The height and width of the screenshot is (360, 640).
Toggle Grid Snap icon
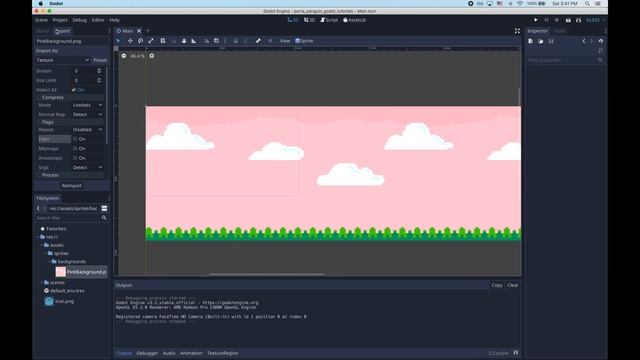pos(216,41)
